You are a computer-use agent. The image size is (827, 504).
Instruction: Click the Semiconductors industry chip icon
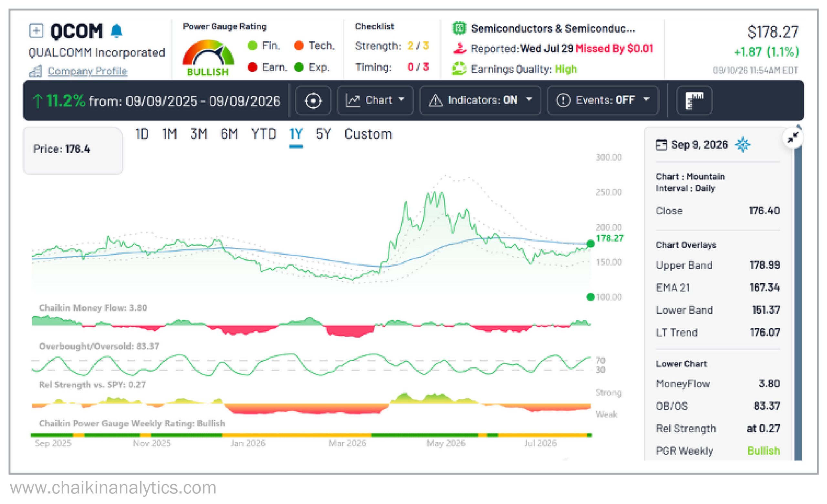point(459,28)
